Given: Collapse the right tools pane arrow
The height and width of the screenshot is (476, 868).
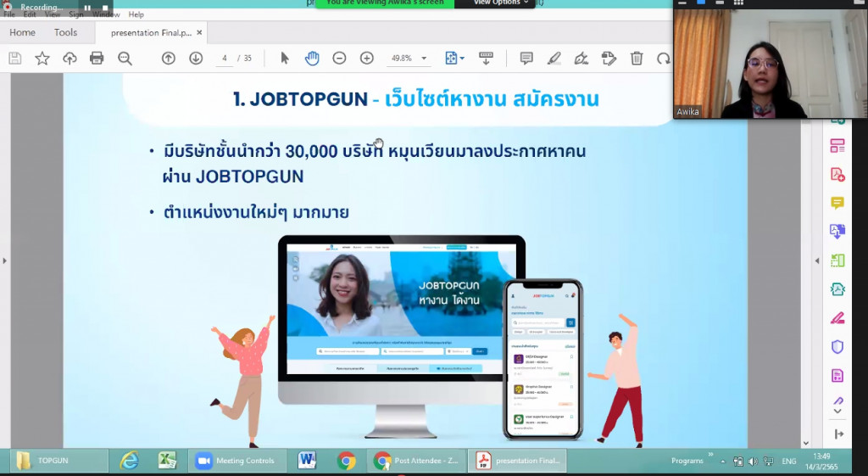Looking at the screenshot, I should 817,260.
